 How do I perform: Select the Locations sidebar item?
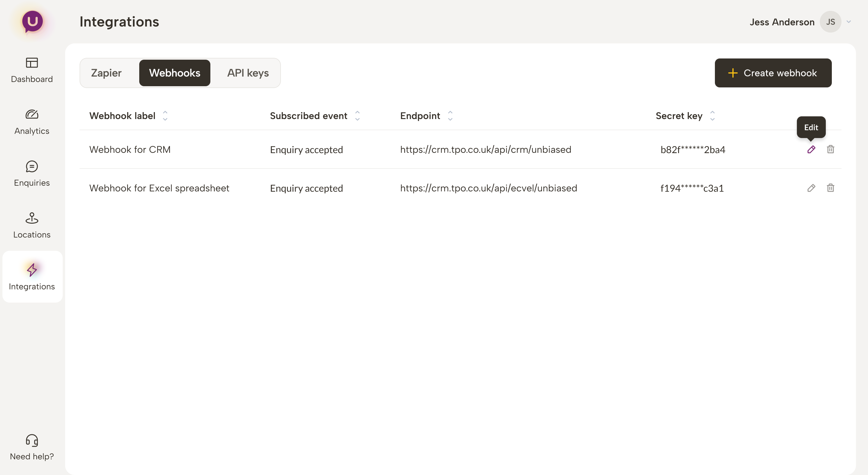pos(32,226)
